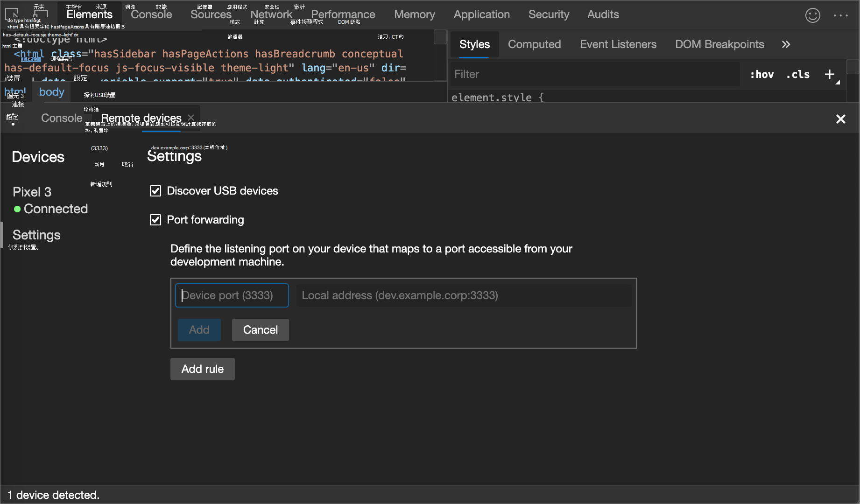This screenshot has height=504, width=860.
Task: Select the Remote devices drawer tab
Action: click(x=141, y=118)
